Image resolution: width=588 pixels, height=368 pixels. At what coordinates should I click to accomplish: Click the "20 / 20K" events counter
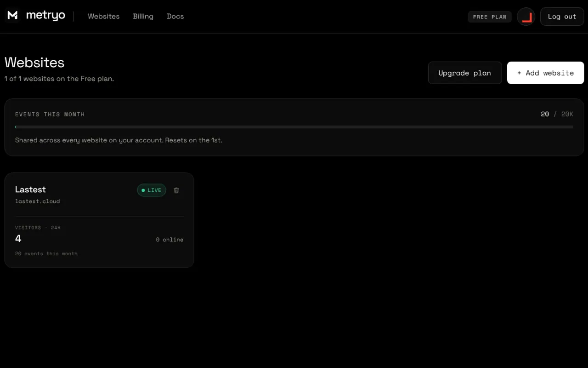click(557, 114)
